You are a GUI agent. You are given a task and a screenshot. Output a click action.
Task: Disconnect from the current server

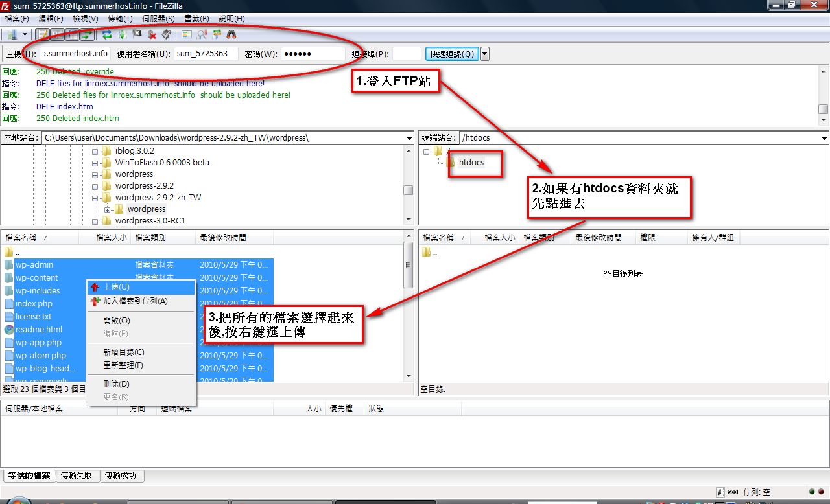click(152, 34)
